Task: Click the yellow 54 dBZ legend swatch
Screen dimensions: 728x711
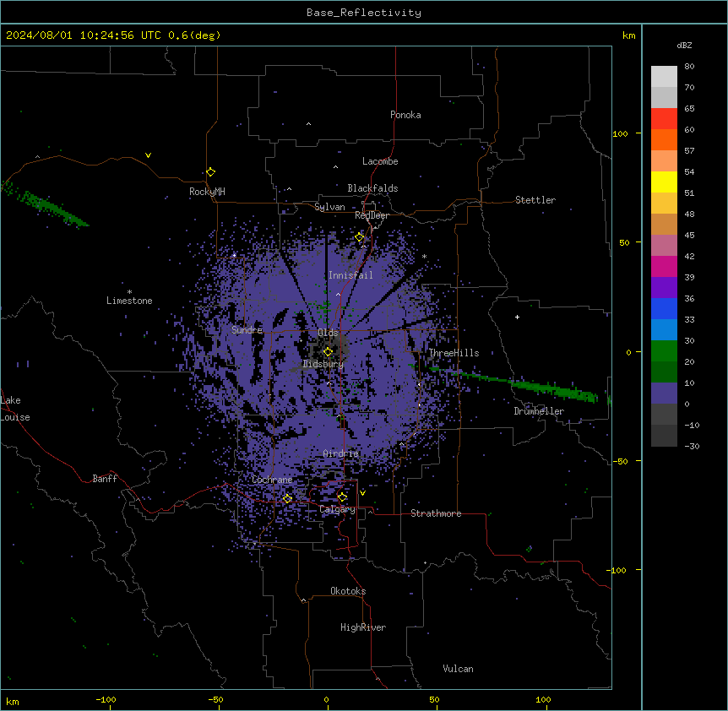Action: click(664, 182)
